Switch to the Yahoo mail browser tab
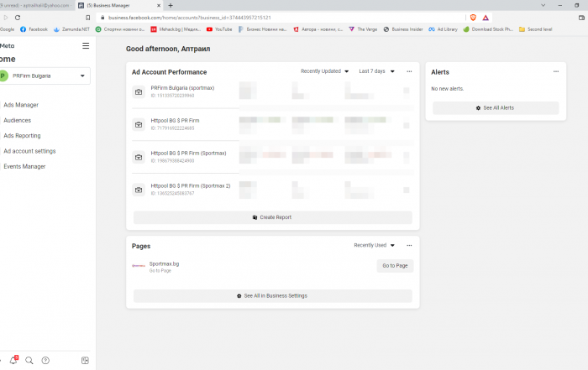This screenshot has height=370, width=588. (37, 5)
